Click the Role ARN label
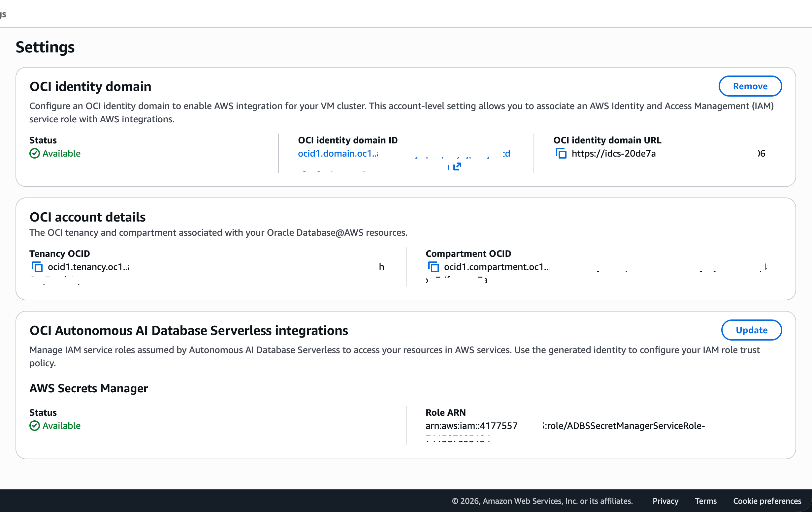Screen dimensions: 812x512 [445, 413]
